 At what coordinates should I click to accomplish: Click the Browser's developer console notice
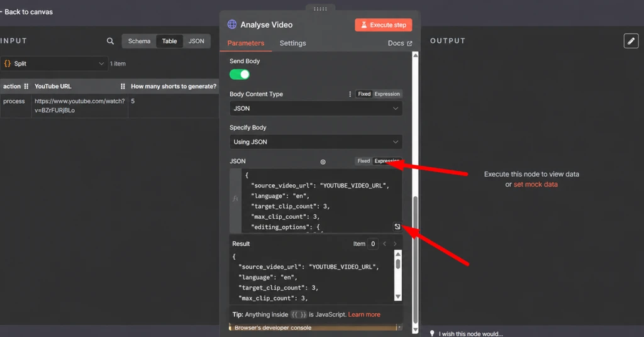point(315,328)
